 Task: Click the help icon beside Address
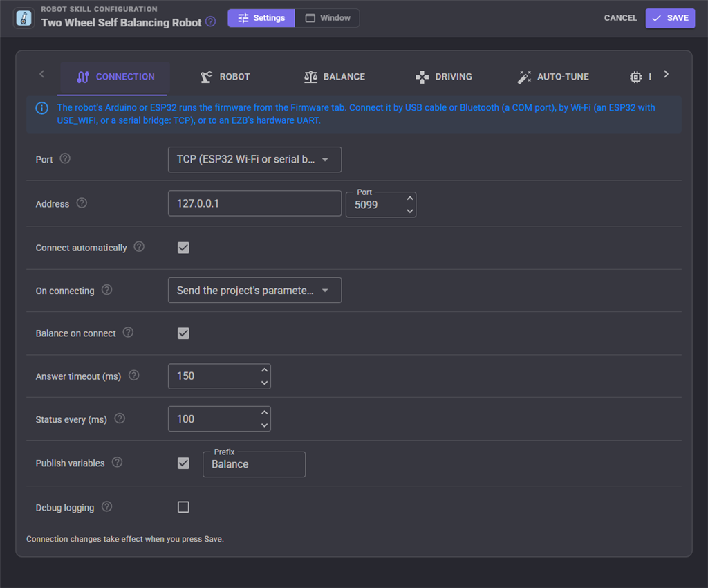(82, 203)
